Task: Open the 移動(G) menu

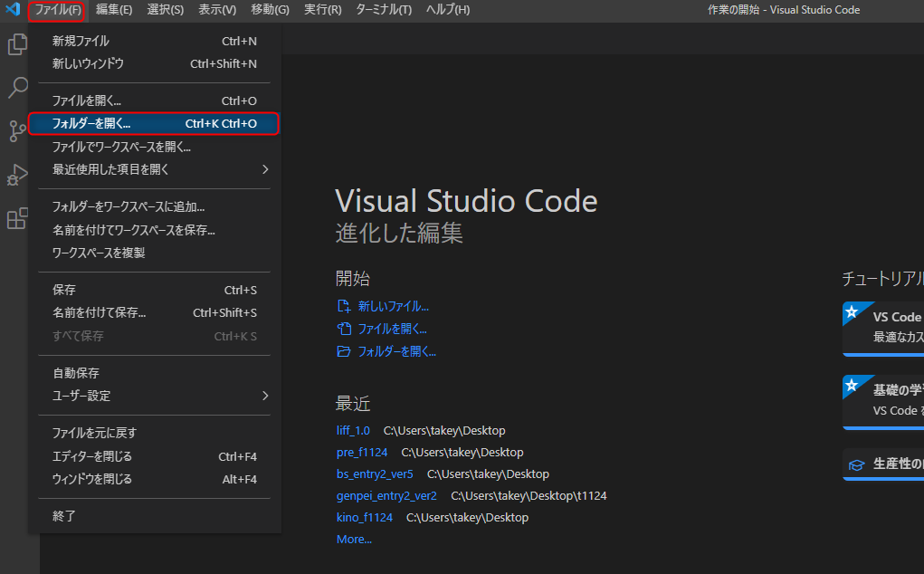Action: pyautogui.click(x=270, y=10)
